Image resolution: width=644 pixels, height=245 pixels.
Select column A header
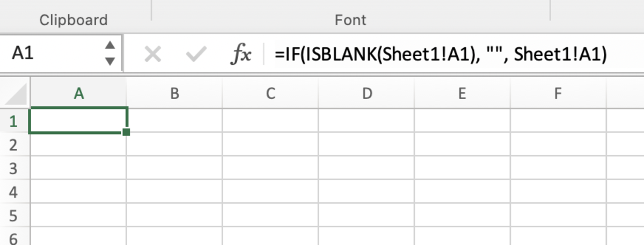point(78,94)
